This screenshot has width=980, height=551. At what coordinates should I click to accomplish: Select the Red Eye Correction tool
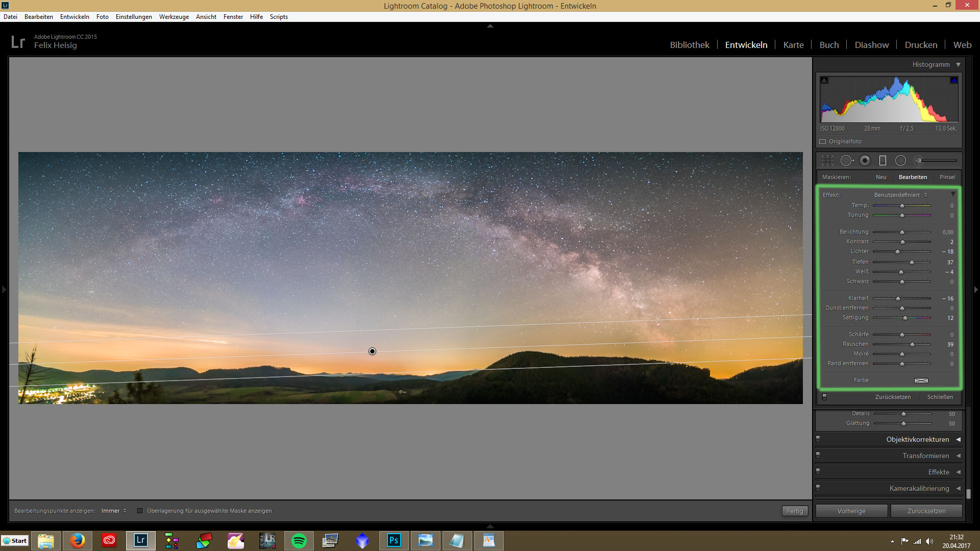tap(865, 161)
